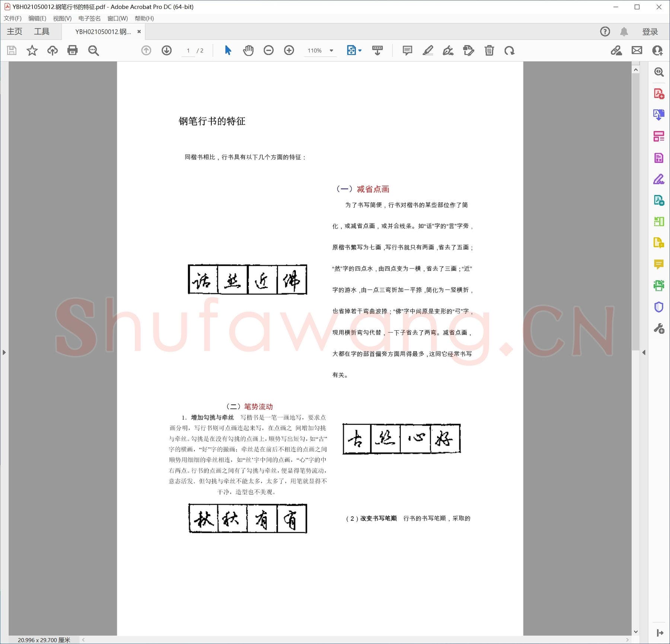
Task: Open Comment tool in right pane
Action: [x=659, y=265]
